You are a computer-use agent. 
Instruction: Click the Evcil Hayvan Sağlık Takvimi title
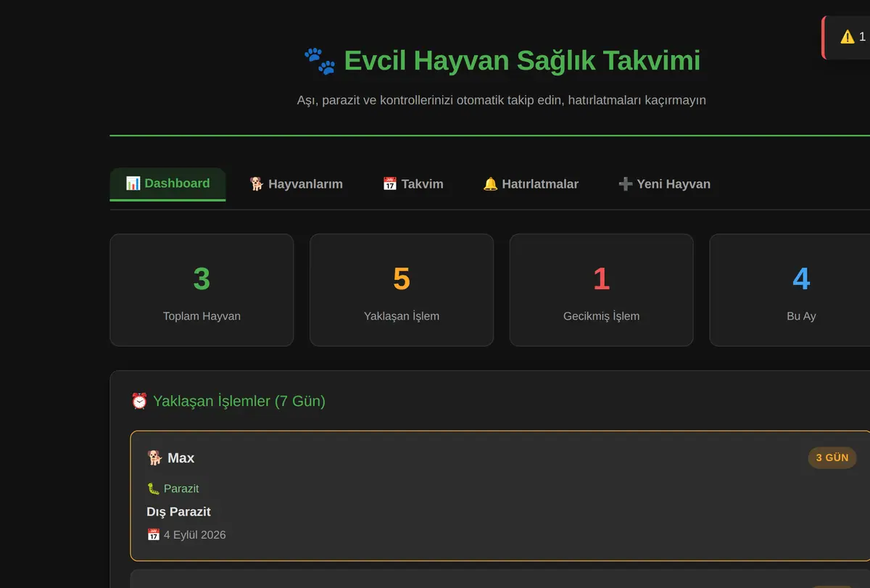coord(522,61)
